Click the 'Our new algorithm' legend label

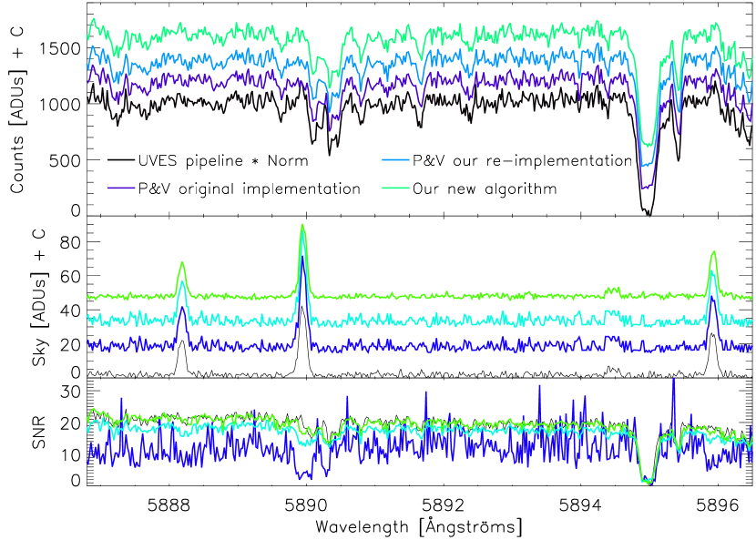[x=485, y=188]
